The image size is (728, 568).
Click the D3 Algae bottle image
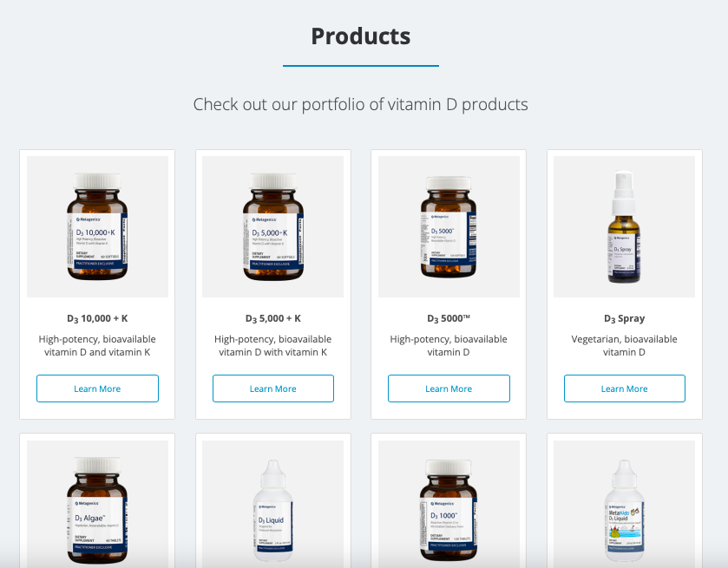tap(97, 505)
